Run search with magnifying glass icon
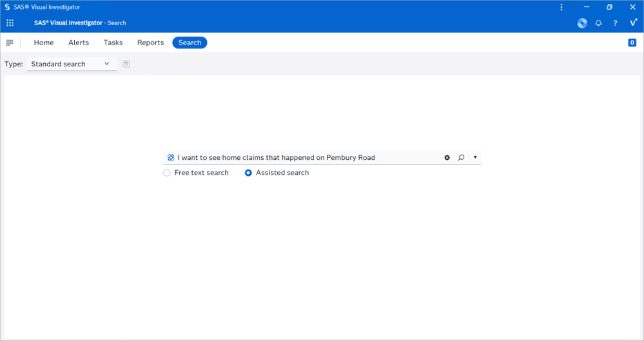Screen dimensions: 644x341 tap(461, 157)
